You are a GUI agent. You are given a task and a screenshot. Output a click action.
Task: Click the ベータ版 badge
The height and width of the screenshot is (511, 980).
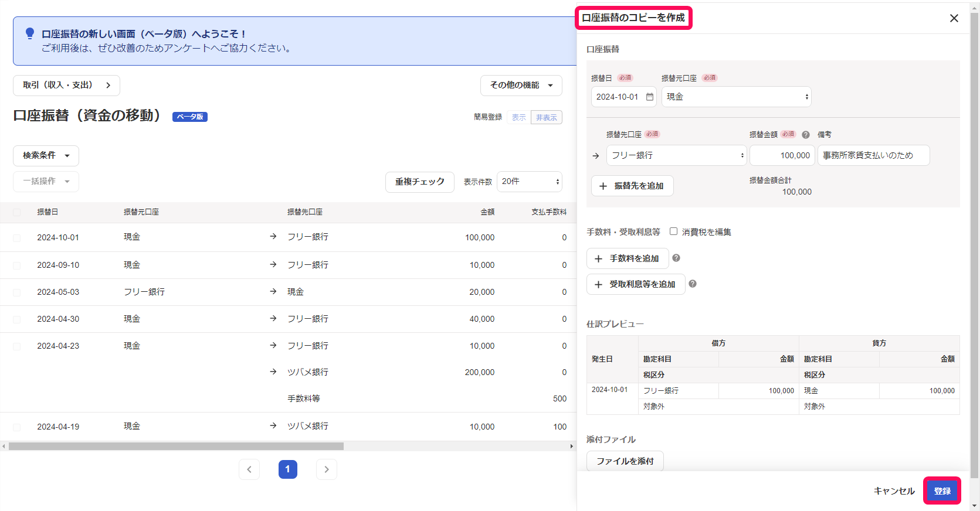[190, 117]
